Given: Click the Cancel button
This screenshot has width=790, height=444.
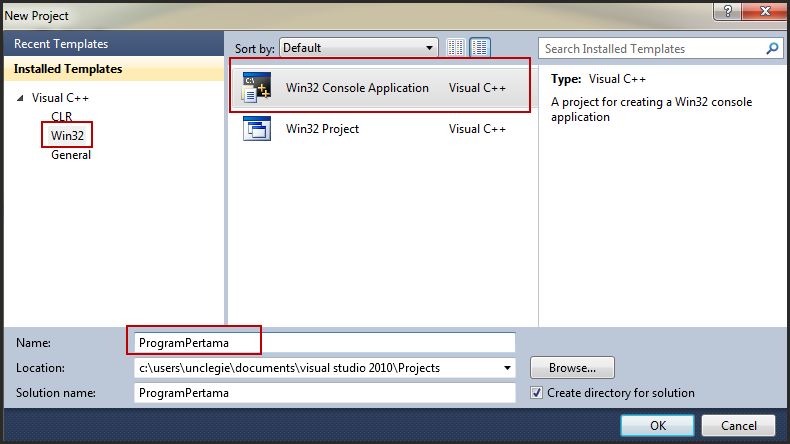Looking at the screenshot, I should [739, 425].
